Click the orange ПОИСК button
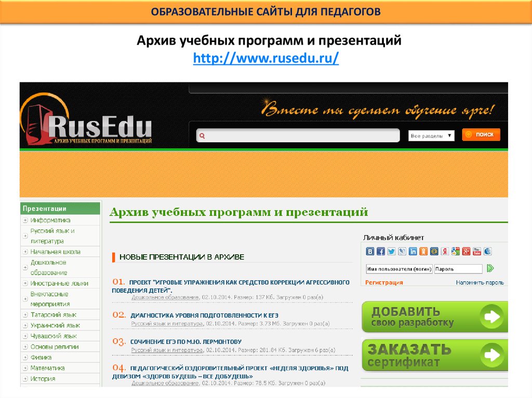The image size is (532, 398). click(x=481, y=134)
